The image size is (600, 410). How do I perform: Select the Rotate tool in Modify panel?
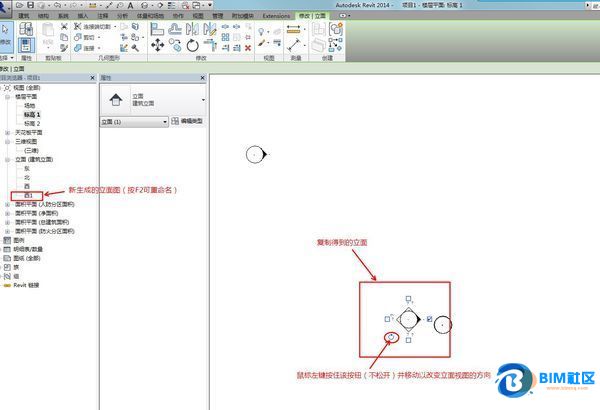193,46
